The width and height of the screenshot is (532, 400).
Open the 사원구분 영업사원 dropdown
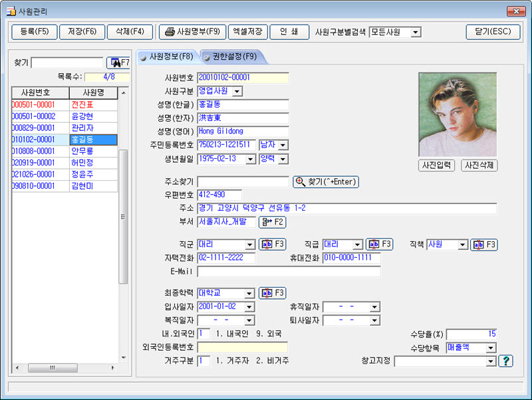[x=237, y=92]
